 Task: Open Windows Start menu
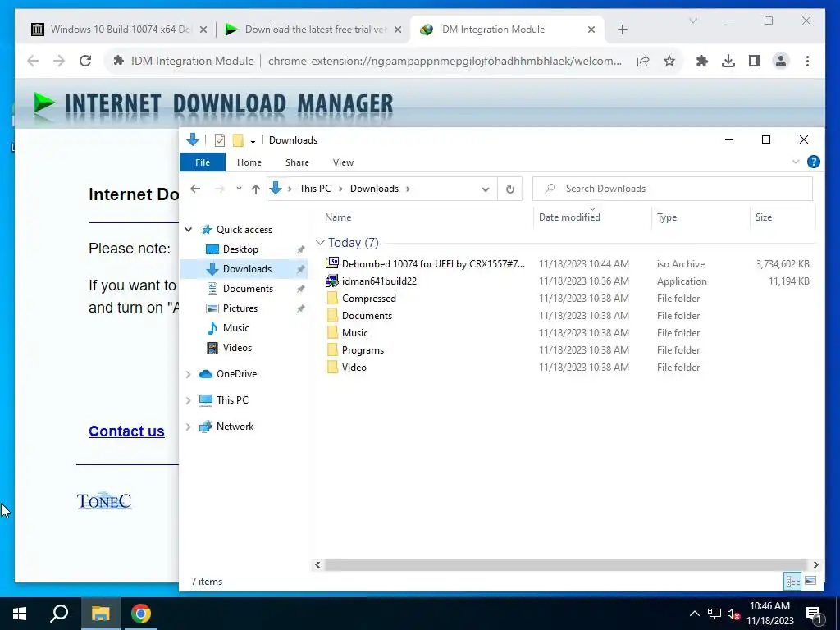(20, 614)
